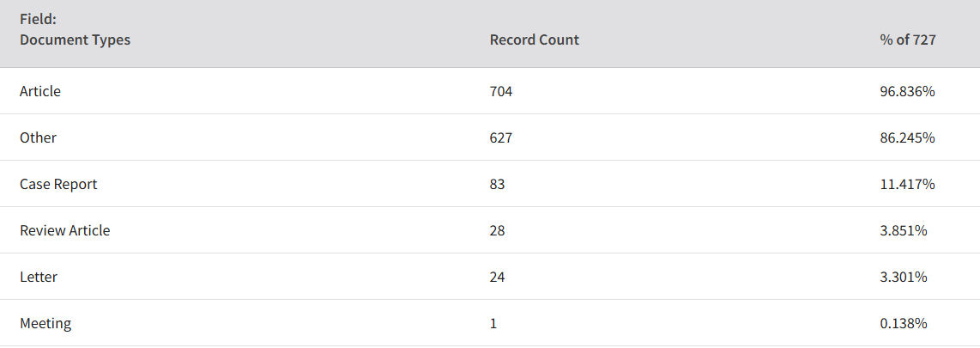Click the 3.851% percentage cell
Viewport: 980px width, 348px height.
point(903,230)
